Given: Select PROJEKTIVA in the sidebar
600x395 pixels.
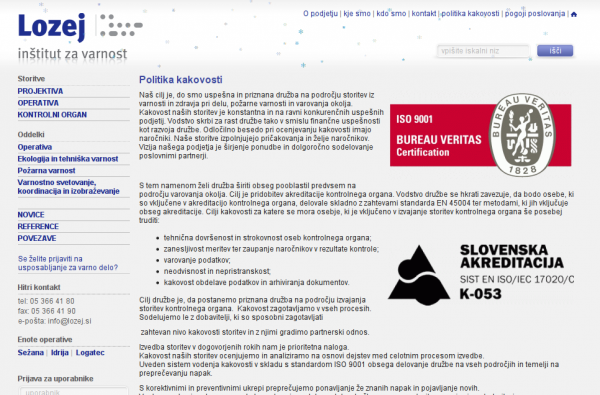Looking at the screenshot, I should (x=40, y=91).
